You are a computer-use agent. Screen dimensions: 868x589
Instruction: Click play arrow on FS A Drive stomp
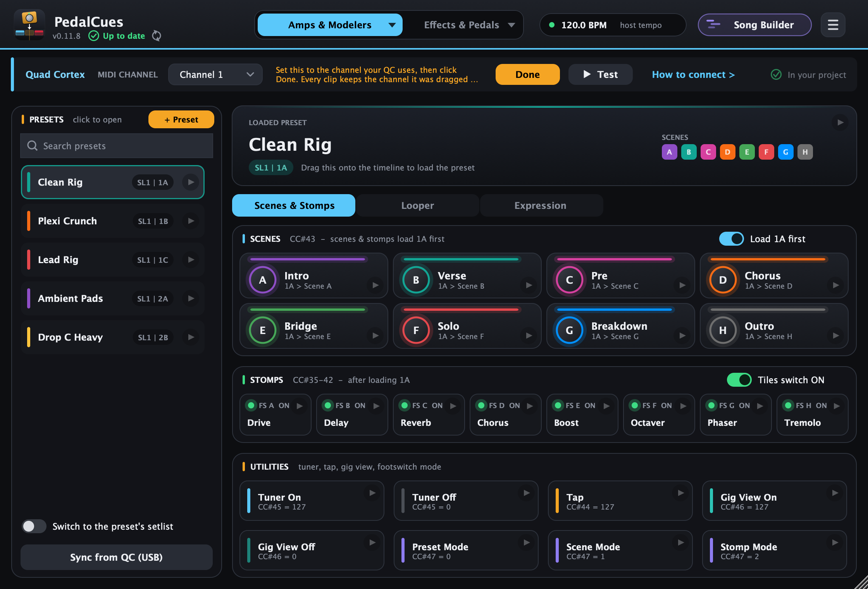[x=300, y=406]
